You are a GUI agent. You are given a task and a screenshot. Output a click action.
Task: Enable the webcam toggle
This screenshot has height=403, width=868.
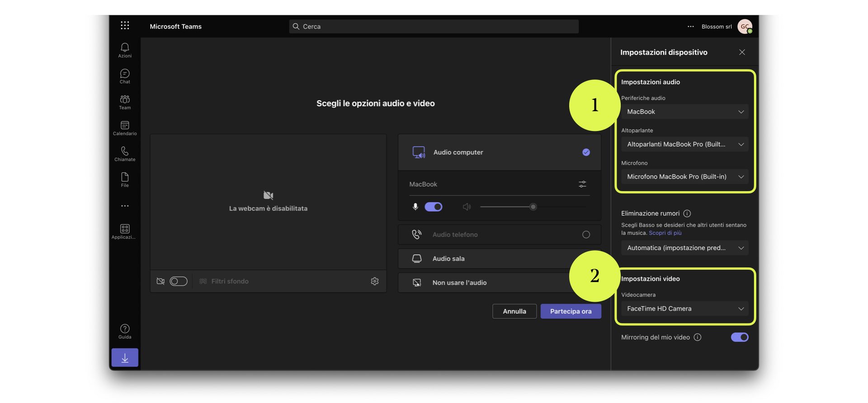point(178,281)
